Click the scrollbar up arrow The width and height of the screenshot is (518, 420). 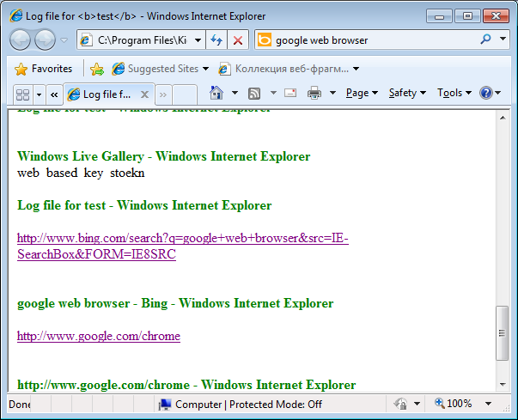click(503, 118)
